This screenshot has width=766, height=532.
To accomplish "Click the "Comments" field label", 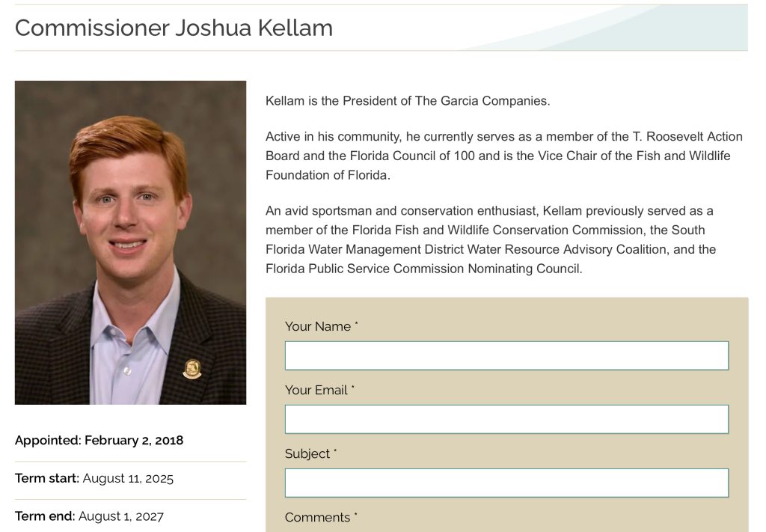I will 317,517.
